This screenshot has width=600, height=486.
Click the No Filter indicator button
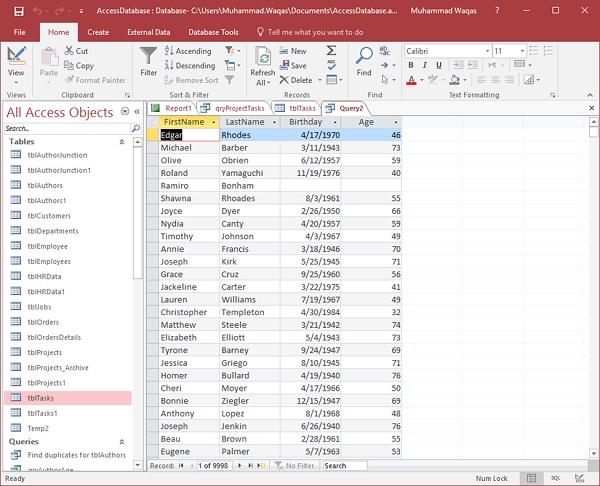(296, 466)
